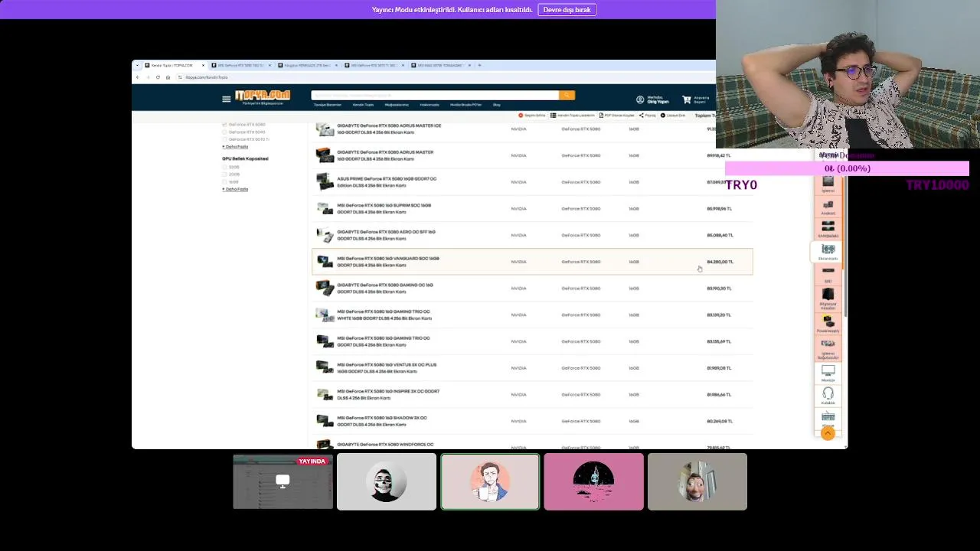Open the Nvidia Studio PC'ler menu item
This screenshot has width=980, height=551.
pyautogui.click(x=465, y=105)
